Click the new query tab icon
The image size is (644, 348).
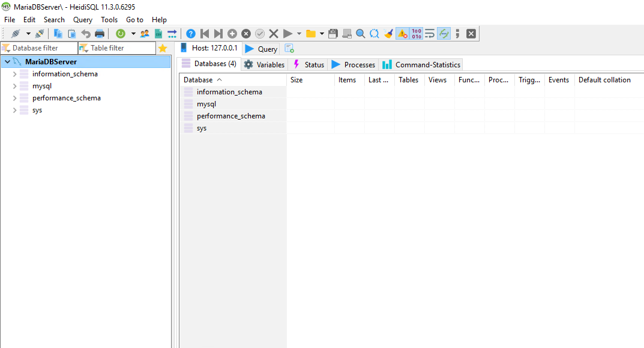click(289, 49)
